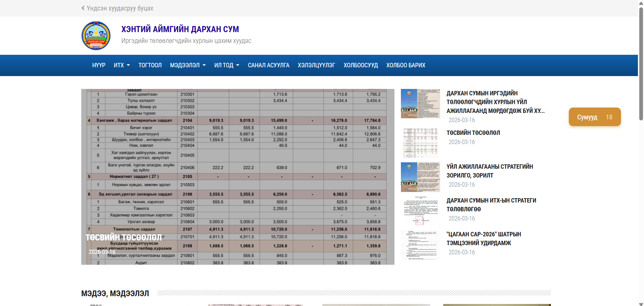644x306 pixels.
Task: Expand the ИТХ dropdown menu
Action: (x=122, y=65)
